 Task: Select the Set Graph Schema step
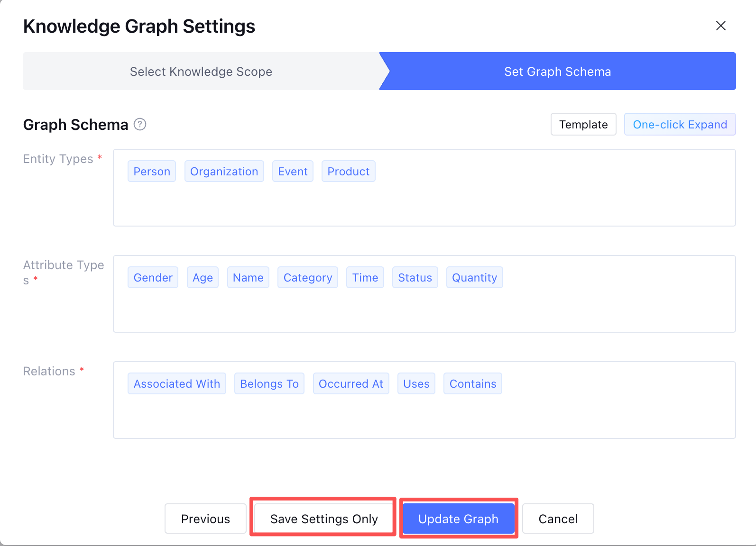point(557,72)
